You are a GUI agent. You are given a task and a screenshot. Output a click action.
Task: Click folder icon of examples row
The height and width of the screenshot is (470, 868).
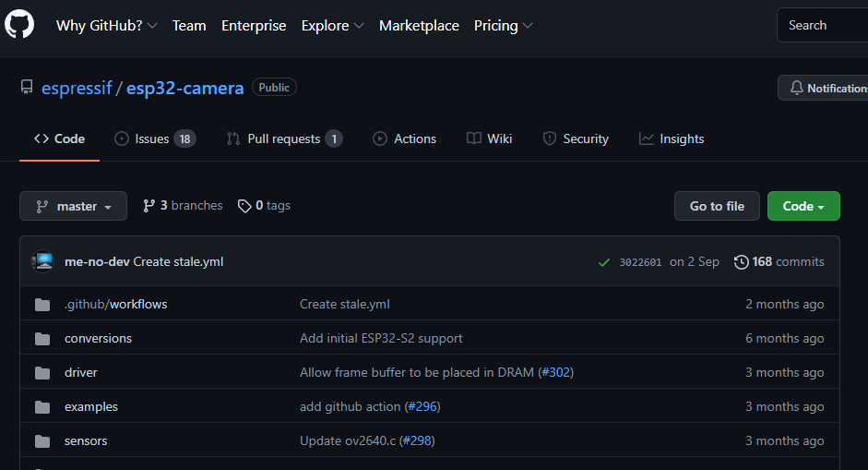click(x=42, y=407)
